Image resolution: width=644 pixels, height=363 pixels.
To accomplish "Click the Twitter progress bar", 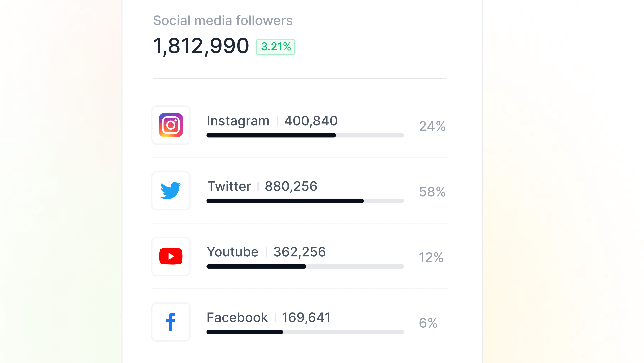I will (305, 201).
